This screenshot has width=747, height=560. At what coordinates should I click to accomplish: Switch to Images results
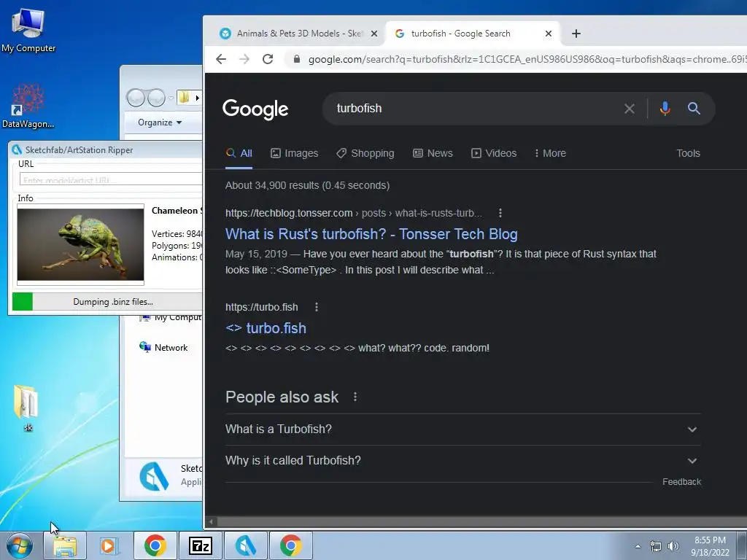coord(295,153)
